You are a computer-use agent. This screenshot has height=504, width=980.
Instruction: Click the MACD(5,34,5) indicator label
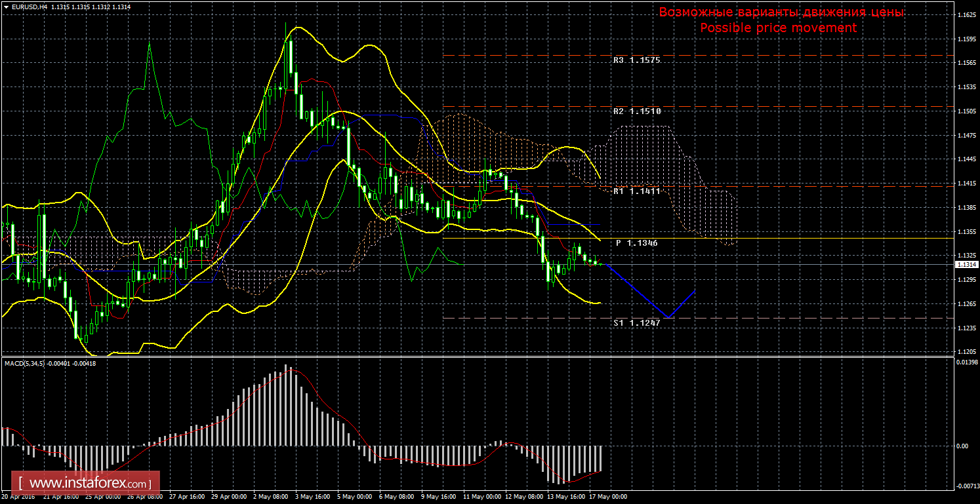[x=24, y=363]
